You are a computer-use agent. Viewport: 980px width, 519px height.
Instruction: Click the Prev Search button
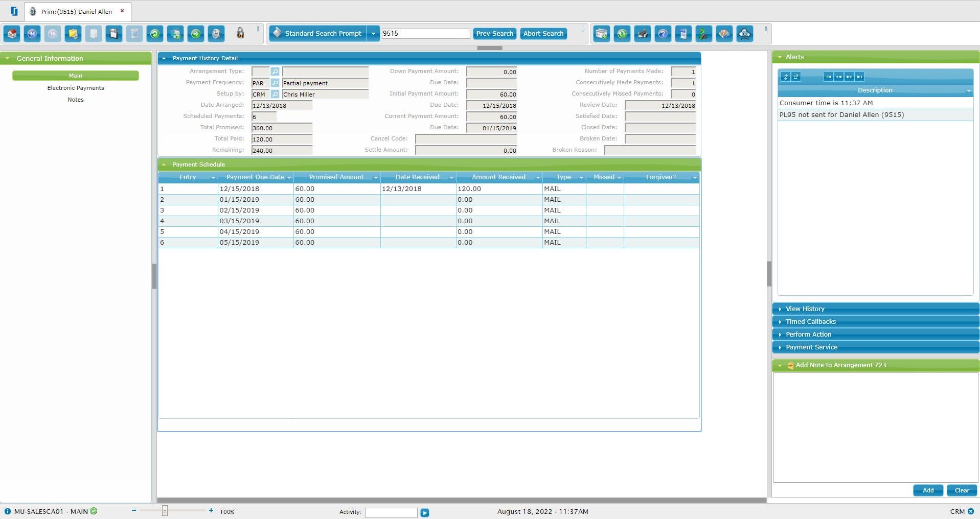coord(495,34)
